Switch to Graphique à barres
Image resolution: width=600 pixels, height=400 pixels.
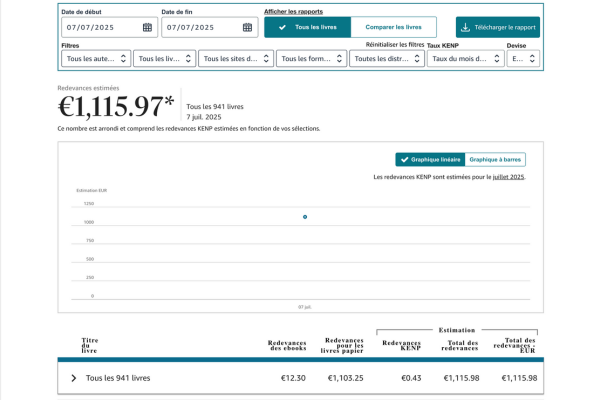(495, 159)
